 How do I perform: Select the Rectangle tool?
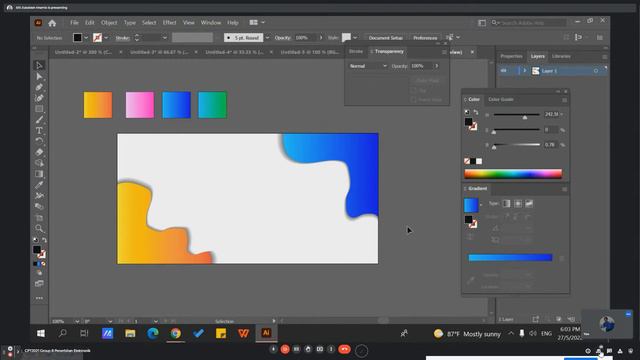pyautogui.click(x=39, y=109)
